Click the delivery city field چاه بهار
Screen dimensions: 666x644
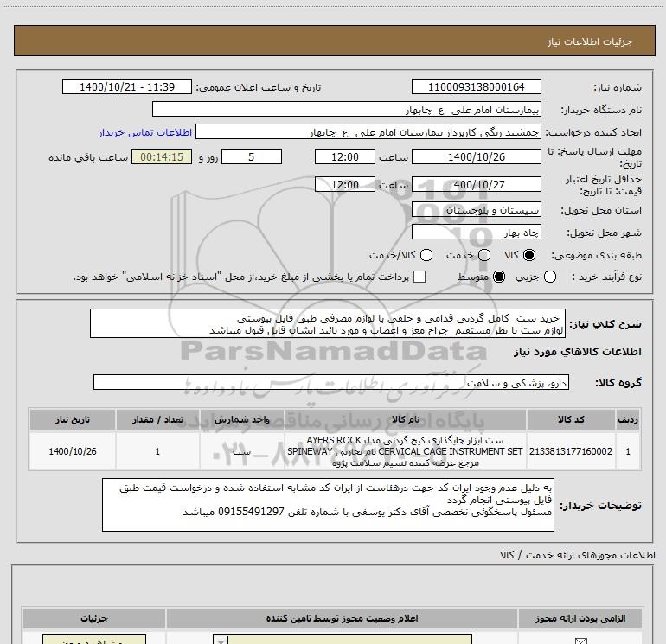click(476, 233)
